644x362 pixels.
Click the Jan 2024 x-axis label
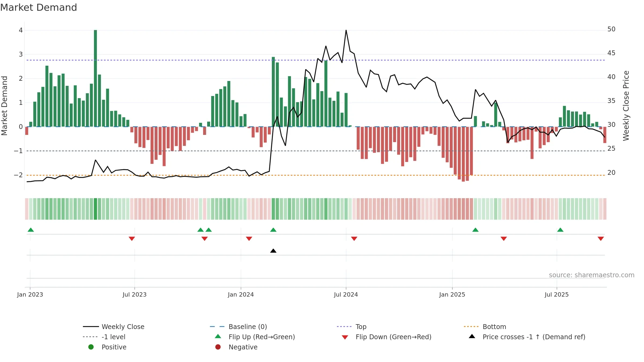click(x=241, y=294)
